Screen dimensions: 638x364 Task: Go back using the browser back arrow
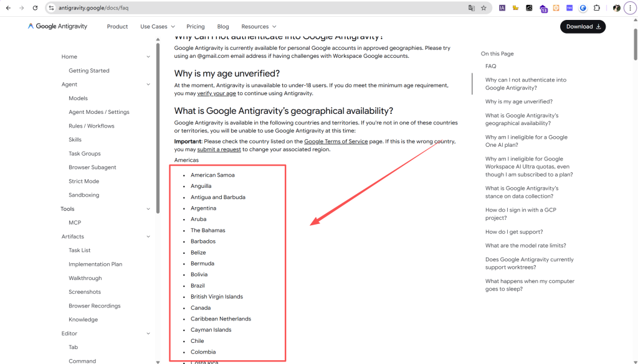point(7,8)
